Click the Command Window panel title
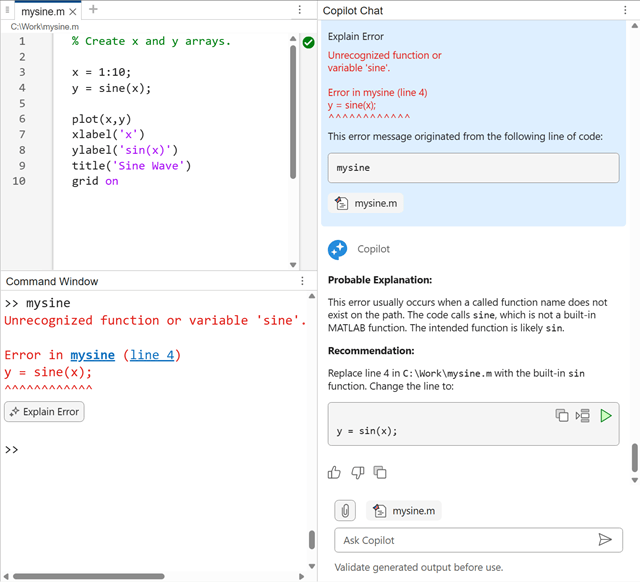Screen dimensions: 640x582 (x=52, y=281)
